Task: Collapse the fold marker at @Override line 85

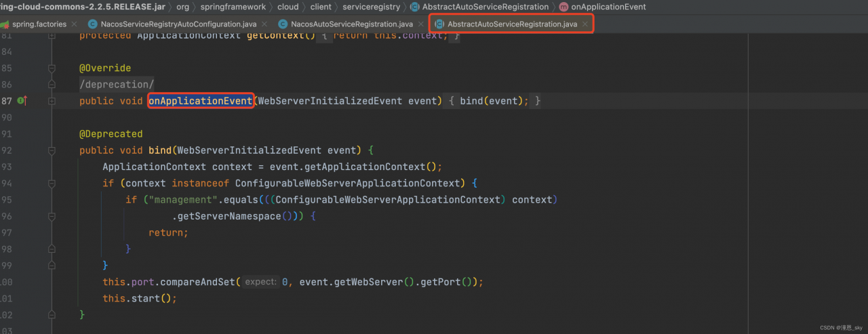Action: 52,68
